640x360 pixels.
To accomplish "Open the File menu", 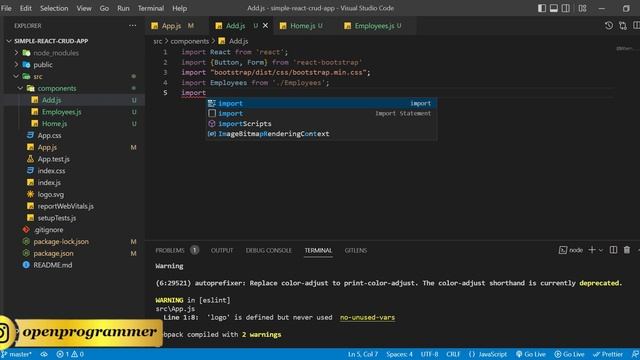I will point(6,8).
